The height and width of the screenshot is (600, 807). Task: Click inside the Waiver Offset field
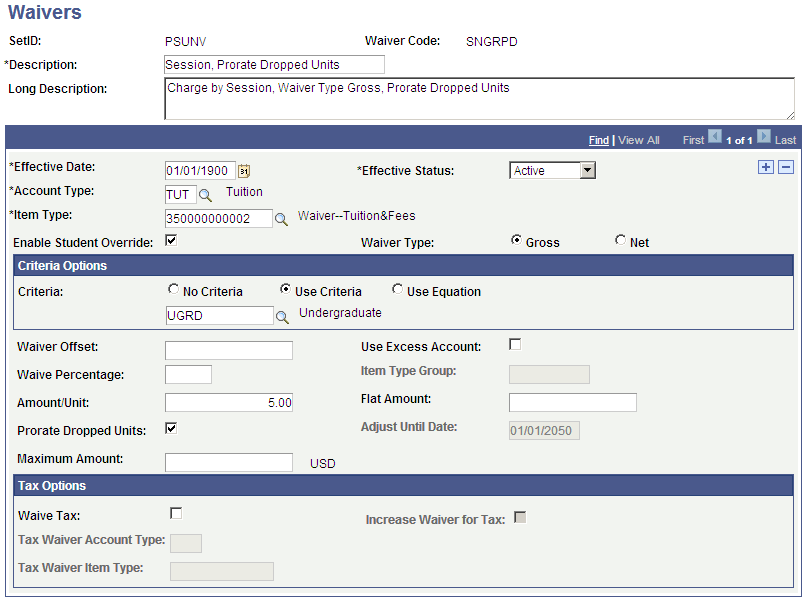click(228, 350)
